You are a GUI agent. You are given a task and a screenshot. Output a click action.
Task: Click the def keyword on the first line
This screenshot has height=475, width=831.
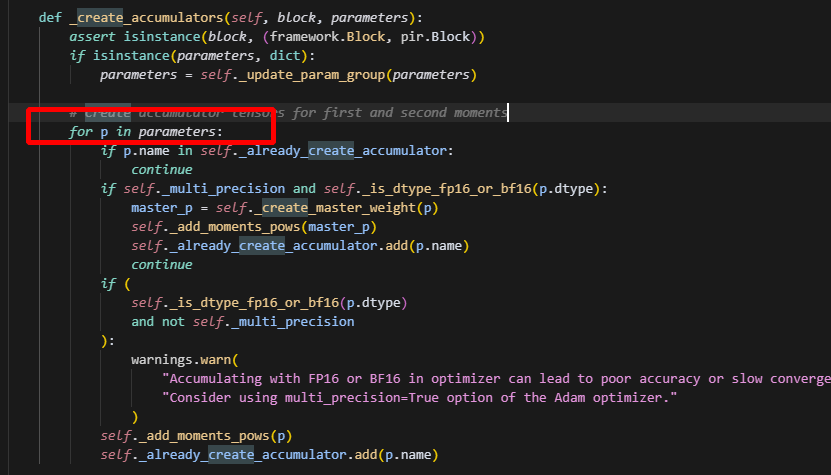(x=50, y=18)
